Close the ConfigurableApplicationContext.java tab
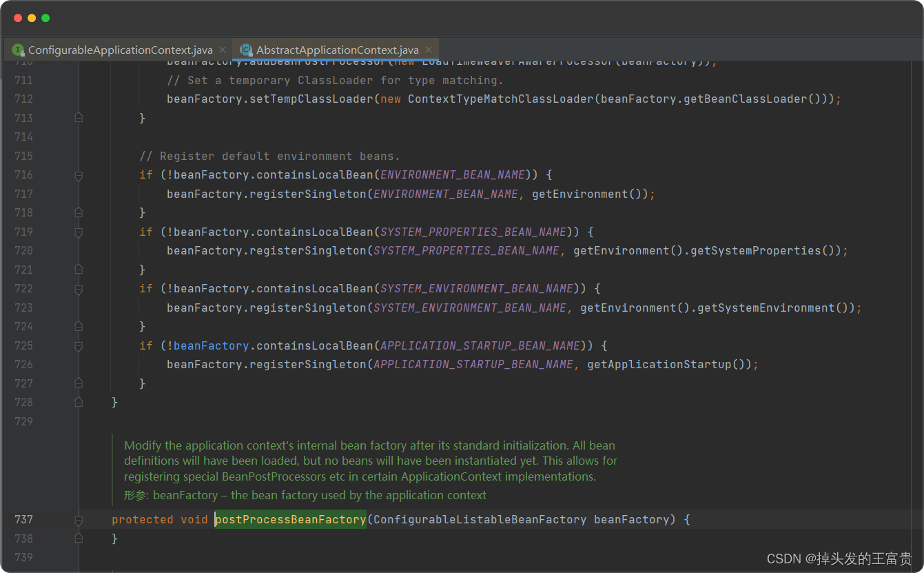Screen dimensions: 924x573 tap(223, 50)
